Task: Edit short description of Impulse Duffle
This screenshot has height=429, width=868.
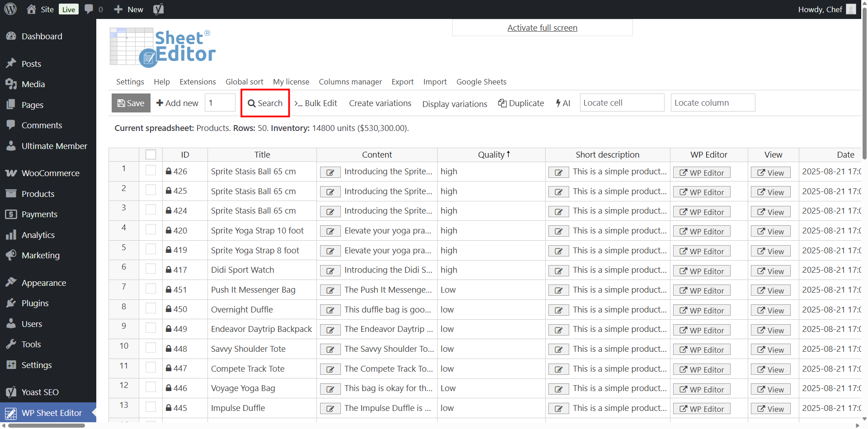Action: [x=559, y=409]
